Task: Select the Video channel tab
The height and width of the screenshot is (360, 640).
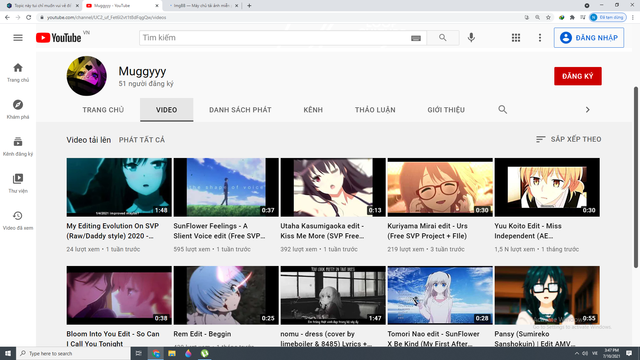Action: 167,110
